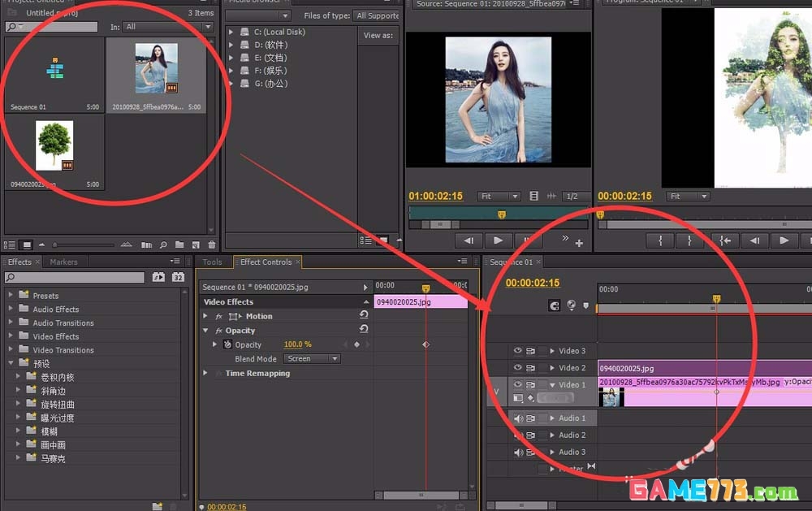This screenshot has height=511, width=812.
Task: Reset the Motion effect in Effect Controls
Action: coord(364,316)
